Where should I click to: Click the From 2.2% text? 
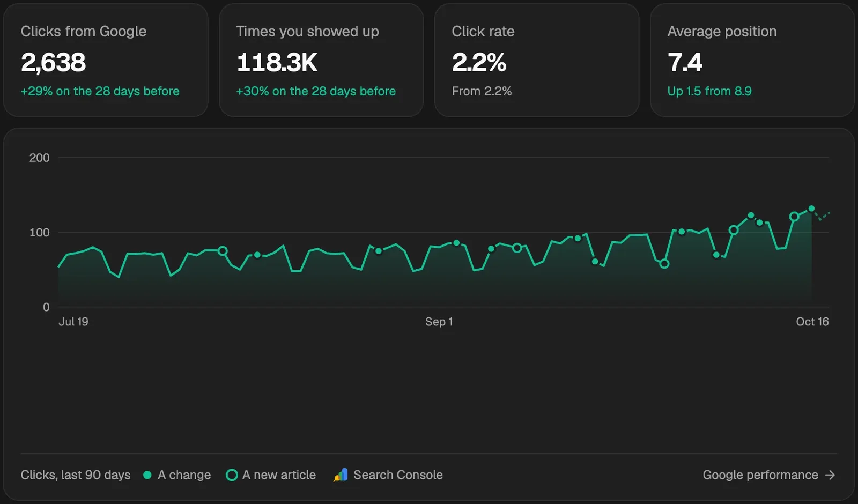(482, 91)
